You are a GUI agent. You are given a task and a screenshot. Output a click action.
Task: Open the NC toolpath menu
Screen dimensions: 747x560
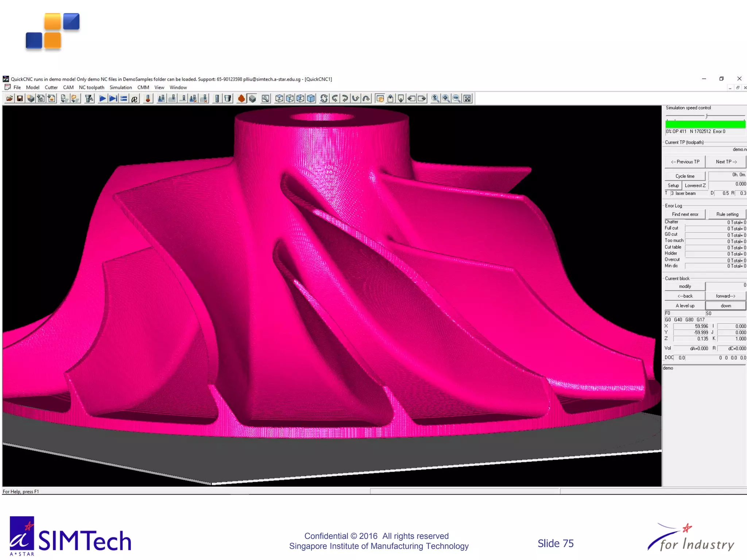coord(92,87)
